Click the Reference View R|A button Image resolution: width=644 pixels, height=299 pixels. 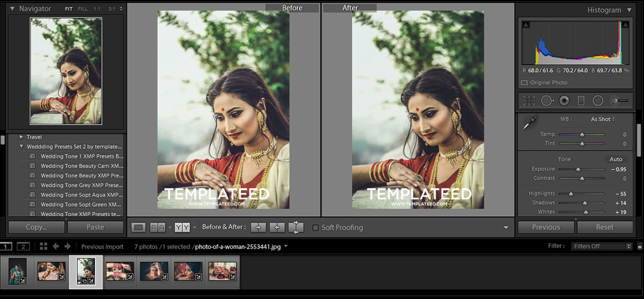(157, 227)
